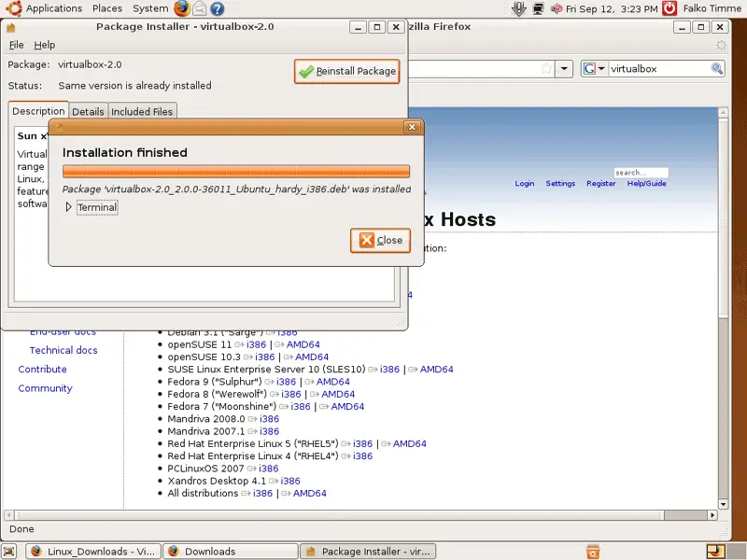Launch Firefox from the top panel icon
Image resolution: width=747 pixels, height=560 pixels.
tap(181, 8)
